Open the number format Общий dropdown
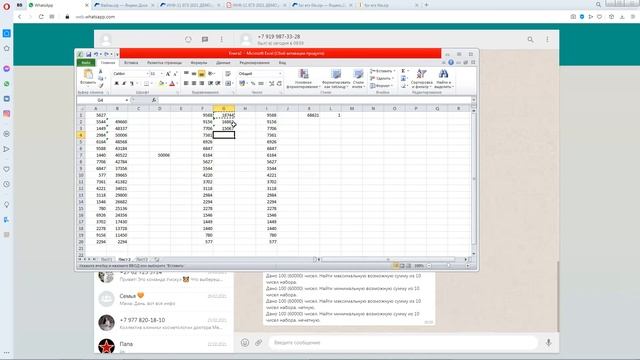This screenshot has width=640, height=360. coord(280,73)
